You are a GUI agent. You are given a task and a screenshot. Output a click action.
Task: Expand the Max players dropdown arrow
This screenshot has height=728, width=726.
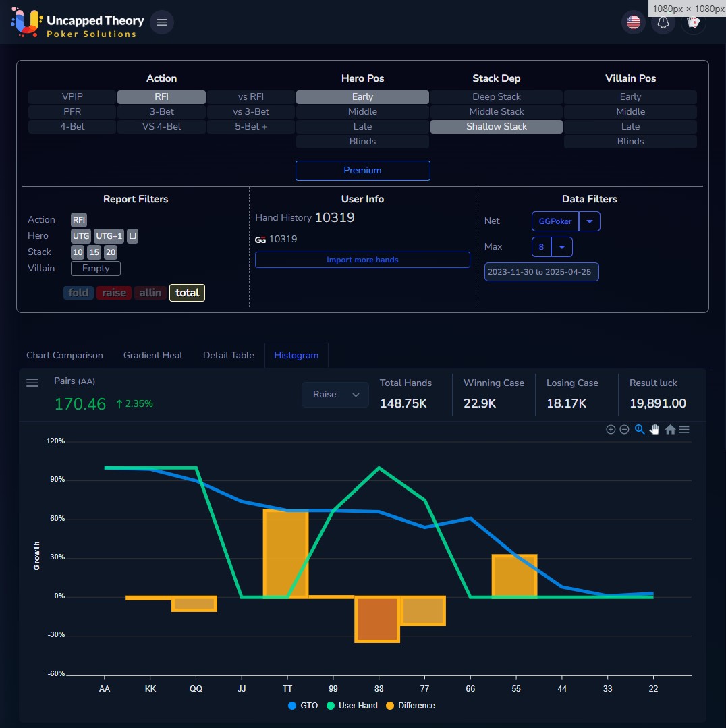coord(562,247)
